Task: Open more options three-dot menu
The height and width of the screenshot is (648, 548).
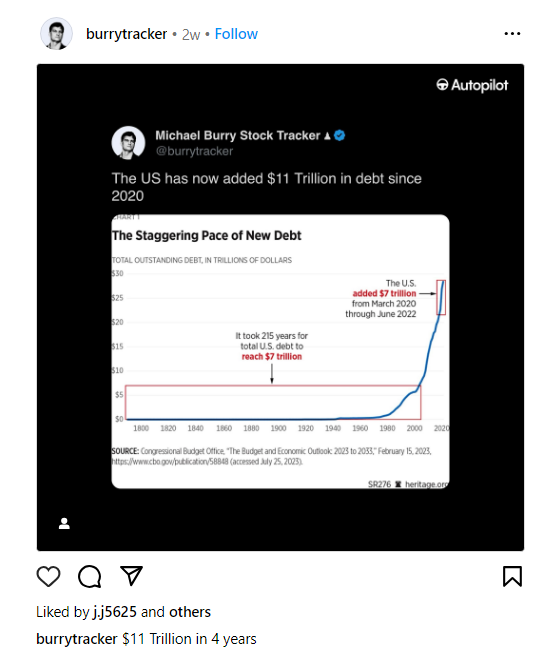Action: pos(512,33)
